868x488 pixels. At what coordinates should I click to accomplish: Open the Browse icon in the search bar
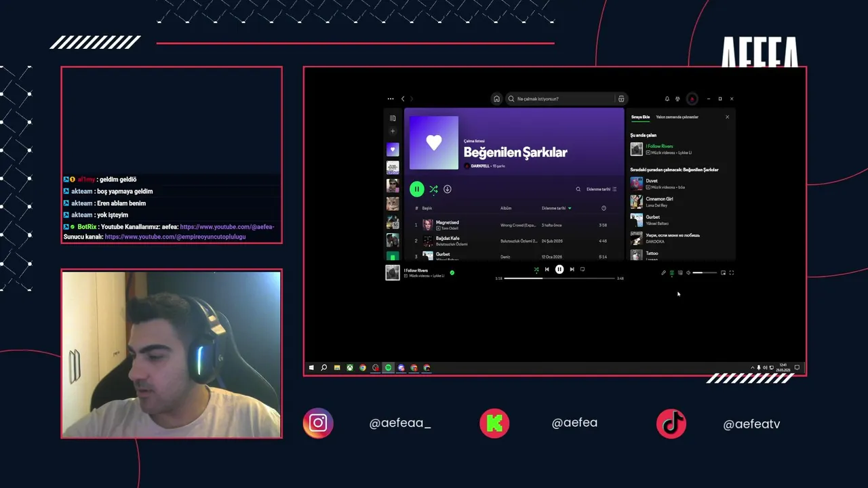(621, 99)
